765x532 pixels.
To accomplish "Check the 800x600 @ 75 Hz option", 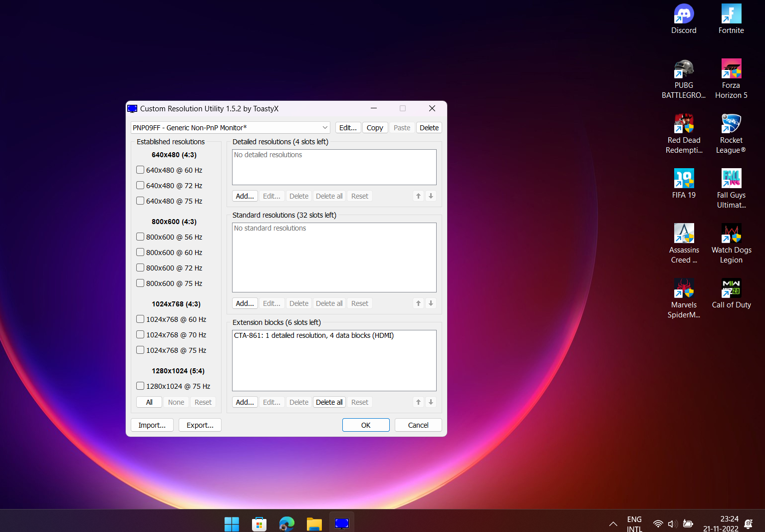I will click(x=140, y=283).
